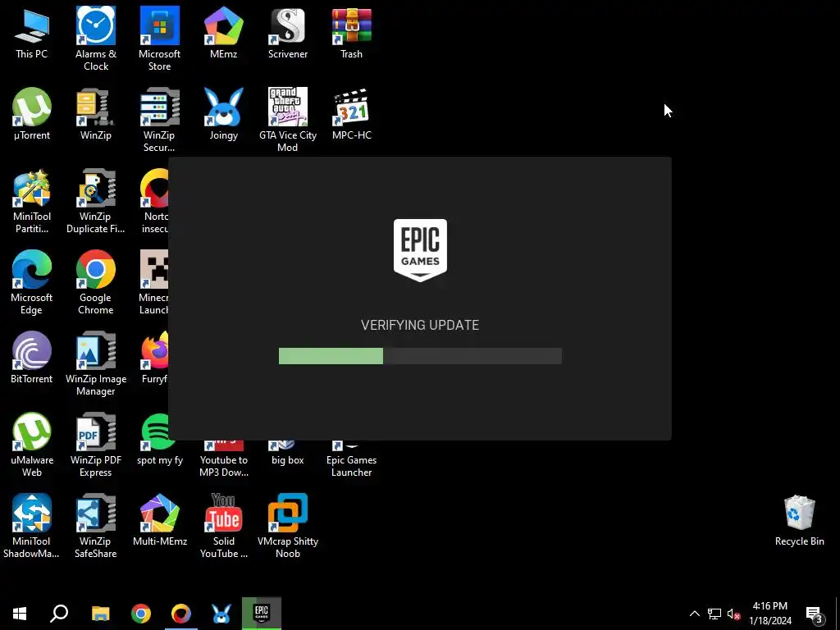
Task: Select the Solid YouTube ... shortcut
Action: (x=224, y=526)
